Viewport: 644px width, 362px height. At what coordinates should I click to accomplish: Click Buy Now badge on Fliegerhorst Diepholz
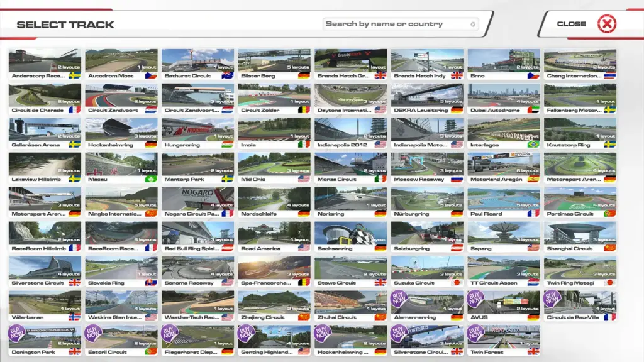(x=170, y=333)
